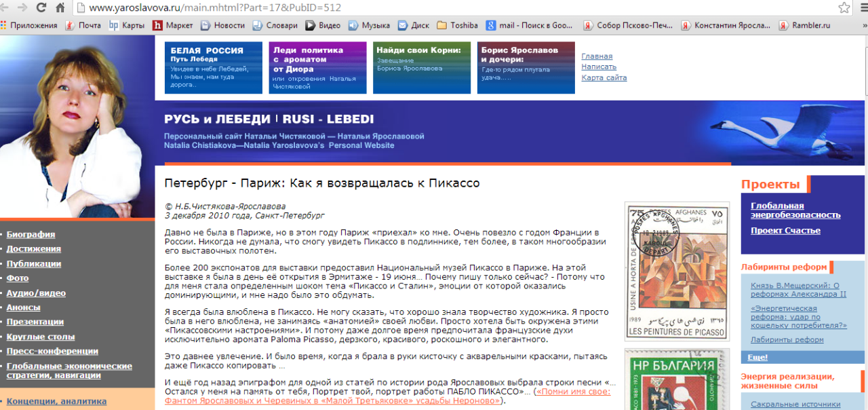This screenshot has height=410, width=868.
Task: Open the Музыка bookmark
Action: click(369, 25)
